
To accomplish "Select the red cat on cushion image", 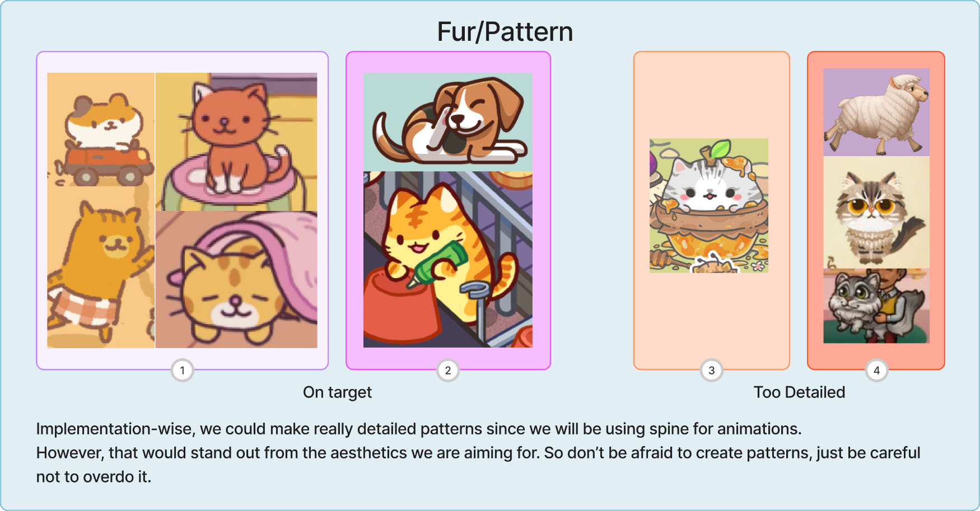I will click(236, 142).
